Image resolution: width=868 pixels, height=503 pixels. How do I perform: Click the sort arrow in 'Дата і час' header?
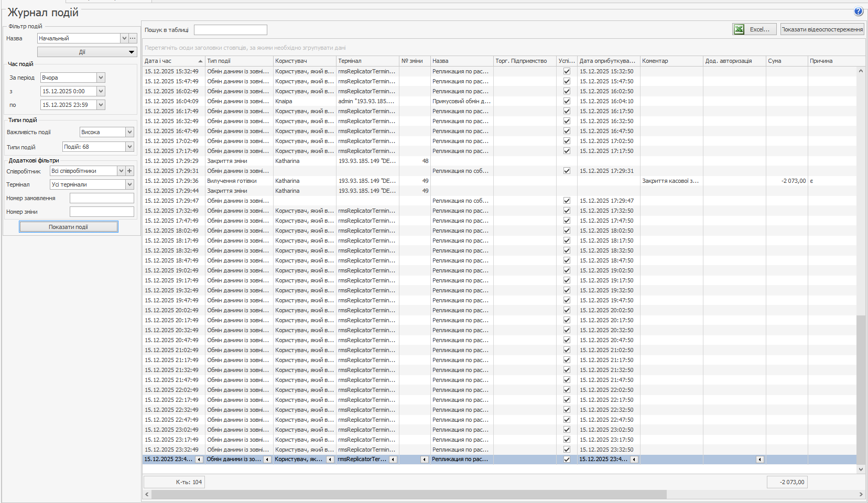tap(200, 61)
